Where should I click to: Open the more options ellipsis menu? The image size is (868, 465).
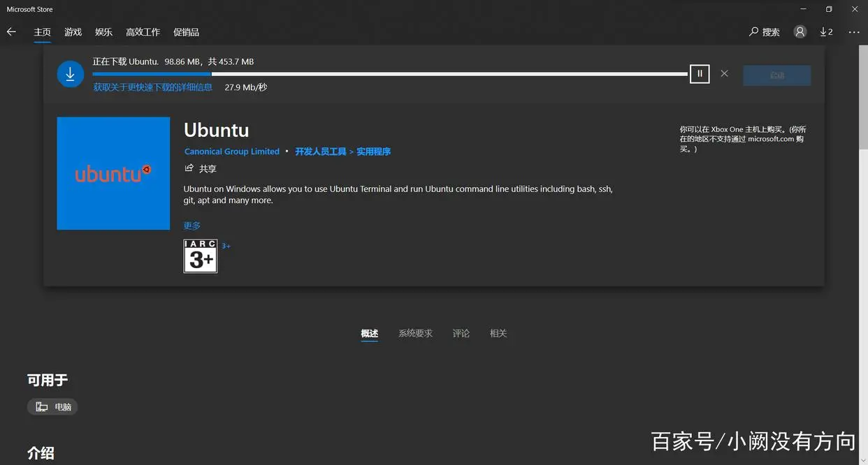(854, 32)
